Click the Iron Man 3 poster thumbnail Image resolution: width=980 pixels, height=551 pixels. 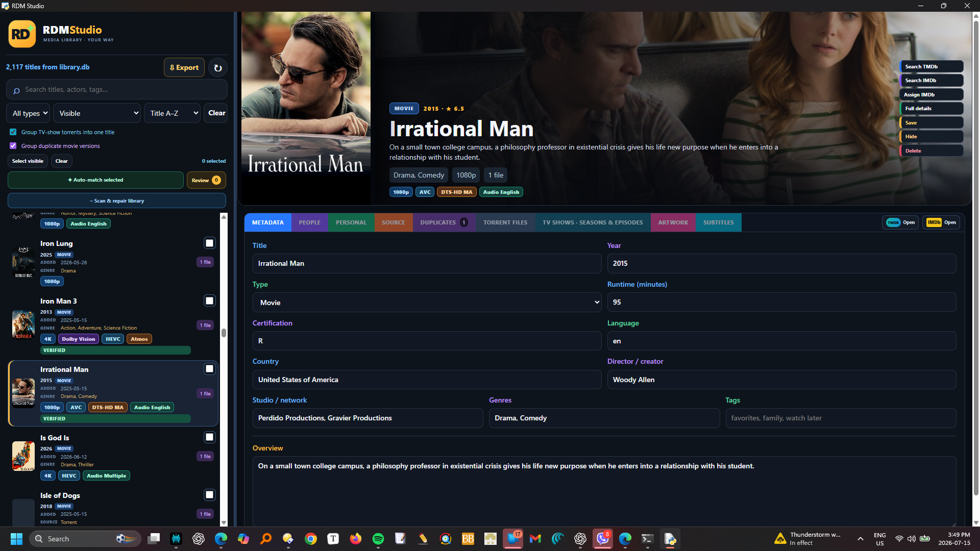(23, 324)
